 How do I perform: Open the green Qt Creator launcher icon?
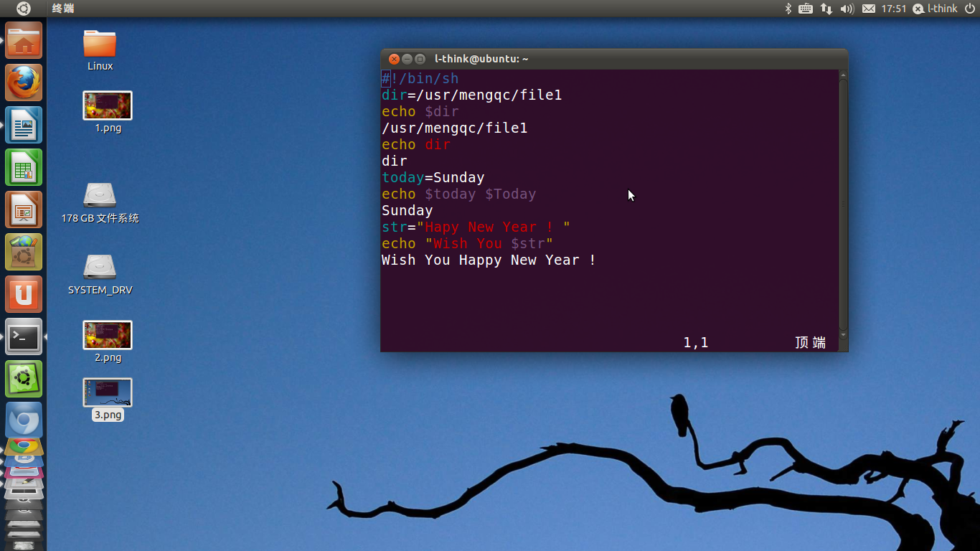(x=24, y=379)
